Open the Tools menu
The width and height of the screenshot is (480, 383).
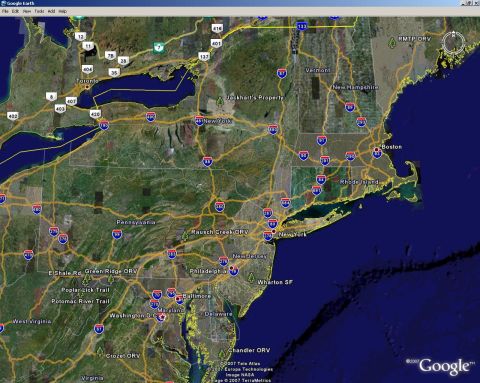[39, 11]
